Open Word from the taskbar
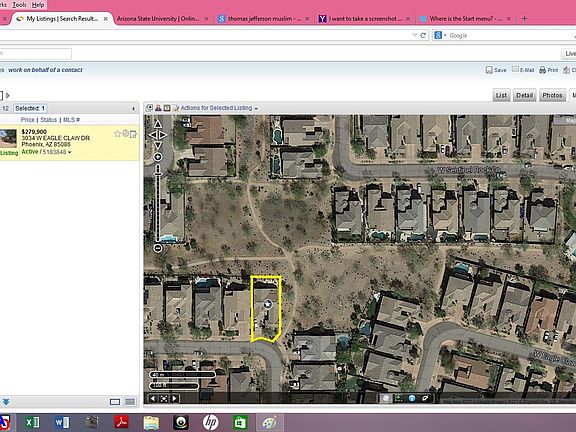The width and height of the screenshot is (576, 432). 62,422
